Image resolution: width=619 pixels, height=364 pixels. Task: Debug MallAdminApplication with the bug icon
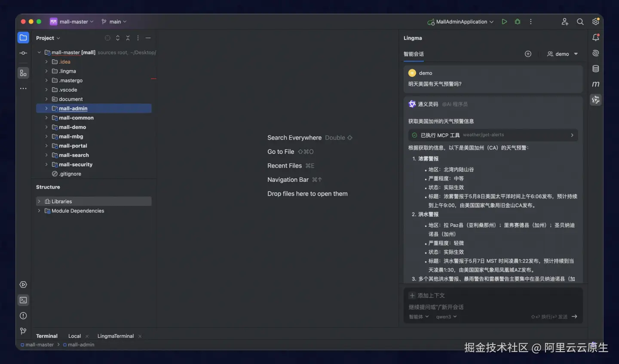click(x=518, y=21)
